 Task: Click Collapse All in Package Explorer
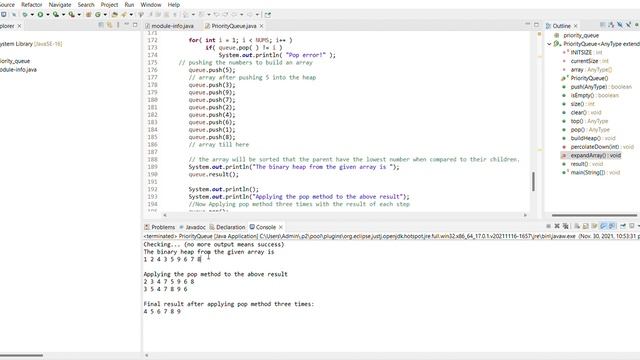(x=101, y=25)
